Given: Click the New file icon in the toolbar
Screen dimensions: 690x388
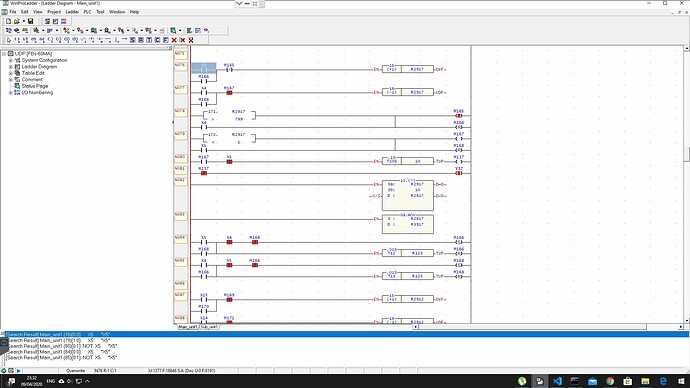Looking at the screenshot, I should 8,21.
